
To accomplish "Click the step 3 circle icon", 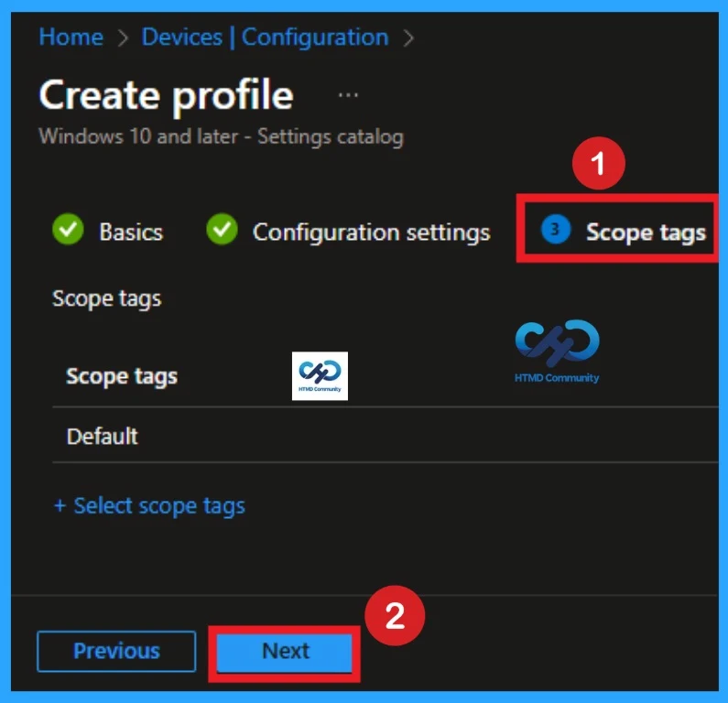I will (x=555, y=229).
